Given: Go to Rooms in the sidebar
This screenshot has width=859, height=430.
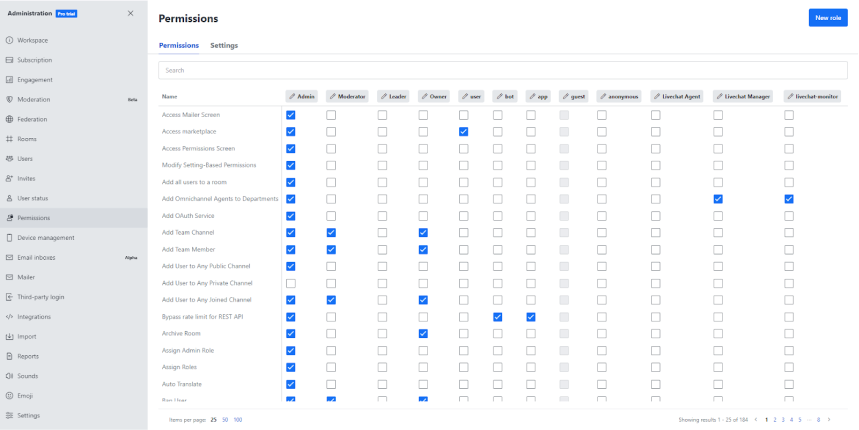Looking at the screenshot, I should click(27, 139).
